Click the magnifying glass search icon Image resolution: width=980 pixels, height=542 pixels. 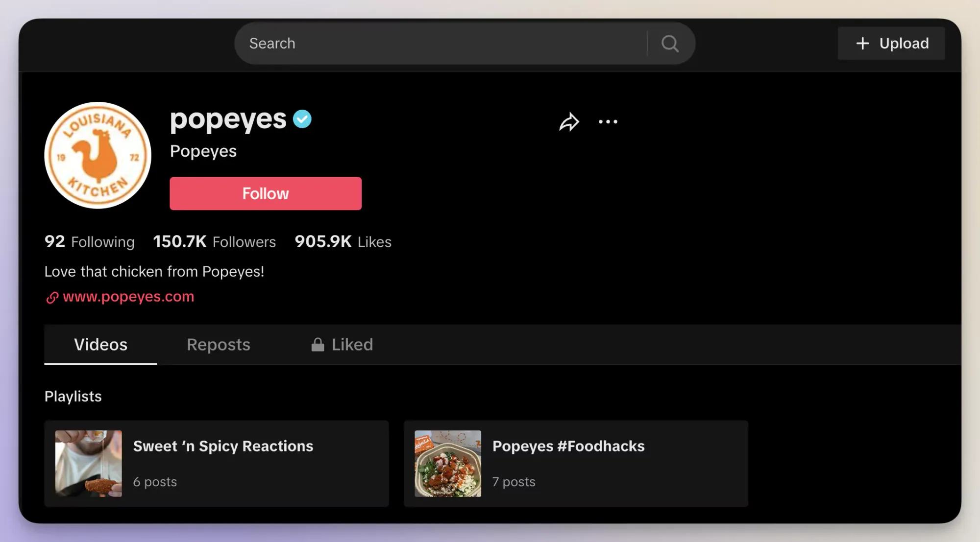[x=670, y=44]
